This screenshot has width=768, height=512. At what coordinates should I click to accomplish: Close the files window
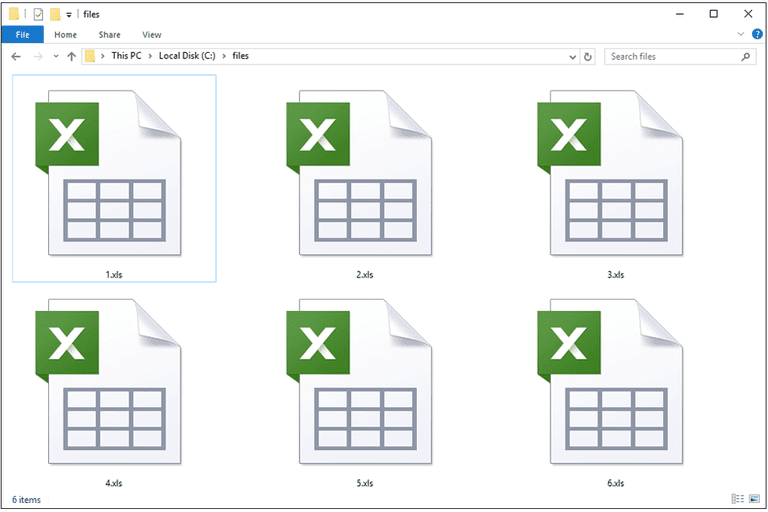[748, 14]
